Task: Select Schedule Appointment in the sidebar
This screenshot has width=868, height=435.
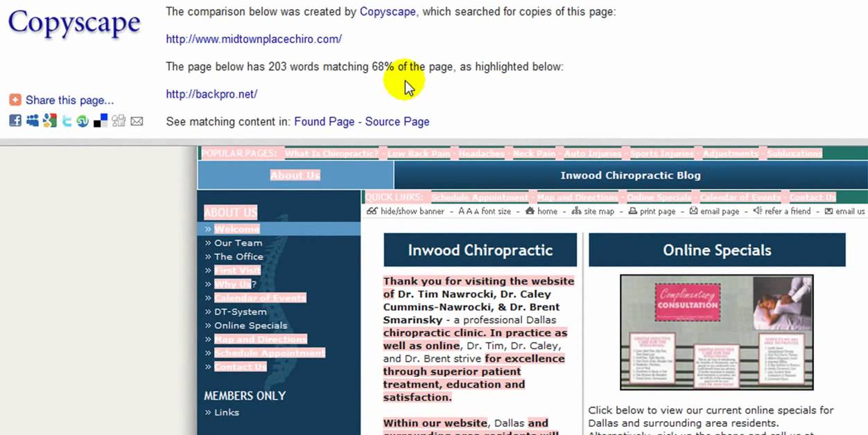Action: point(269,353)
